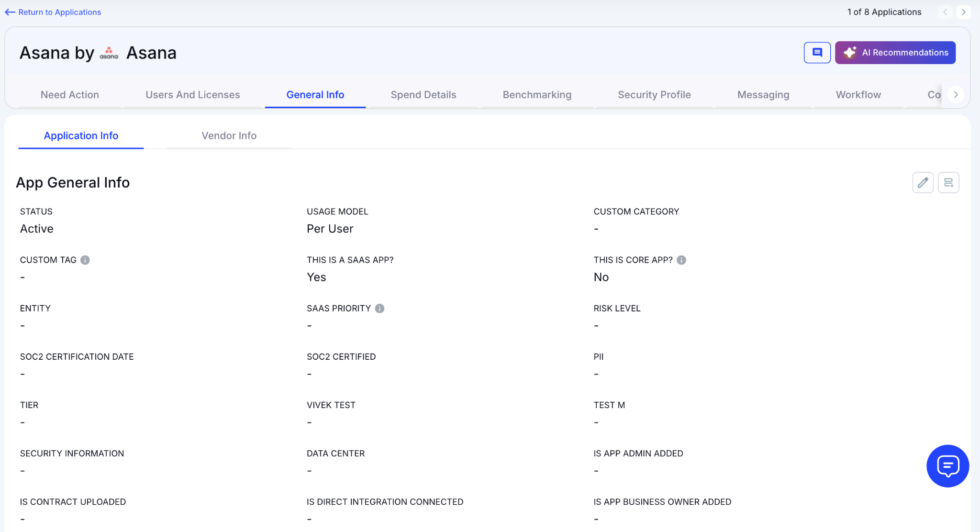Switch to the Workflow tab
980x532 pixels.
858,95
